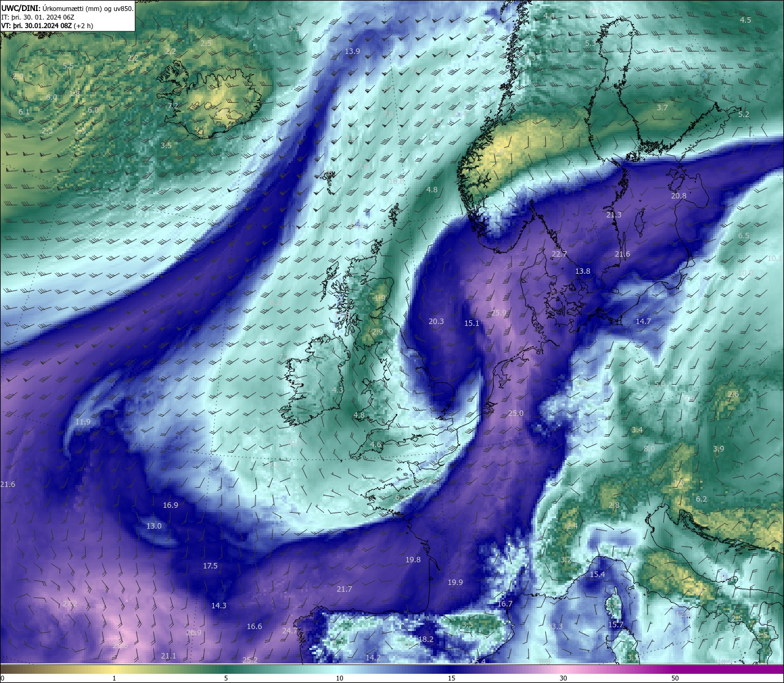Click the 21.7 value in Bay of Biscay
784x683 pixels.
pos(344,589)
